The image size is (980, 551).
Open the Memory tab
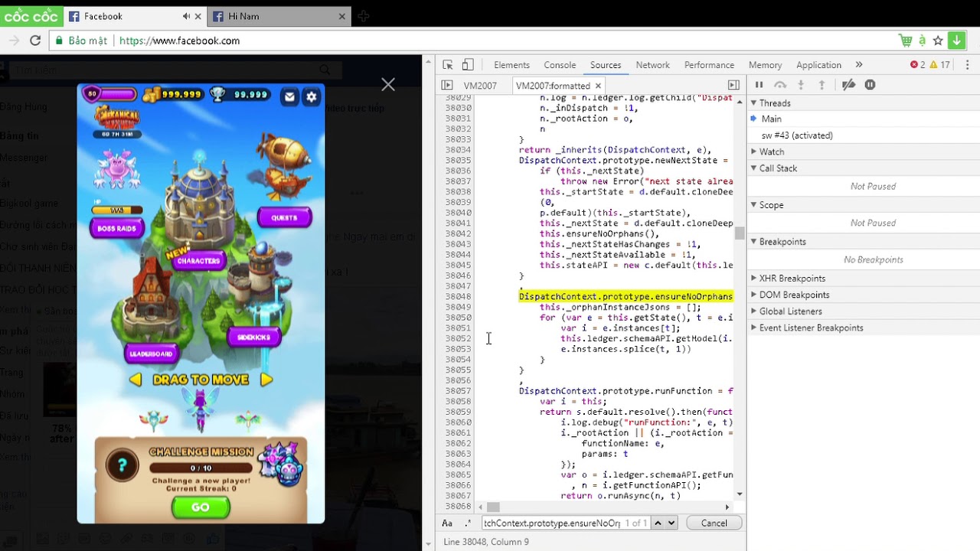point(765,65)
